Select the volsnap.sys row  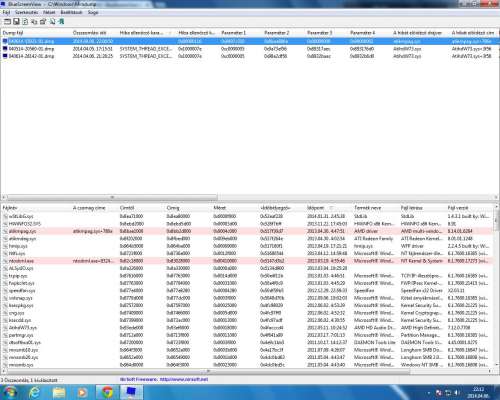click(247, 298)
